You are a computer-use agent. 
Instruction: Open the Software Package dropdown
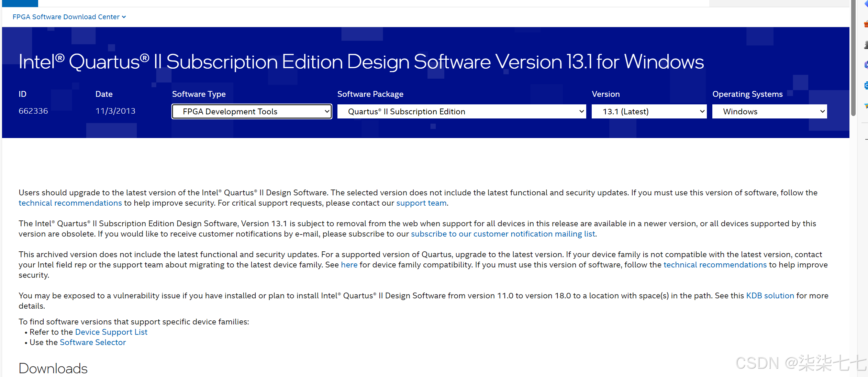click(x=461, y=112)
